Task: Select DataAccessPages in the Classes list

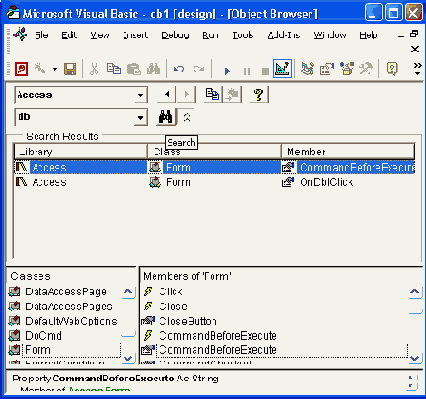Action: [x=69, y=306]
